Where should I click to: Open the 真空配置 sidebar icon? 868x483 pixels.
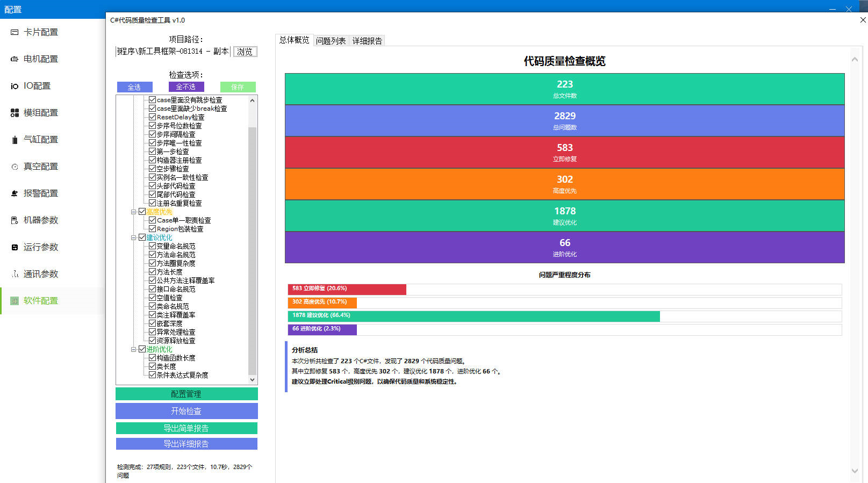[x=15, y=167]
